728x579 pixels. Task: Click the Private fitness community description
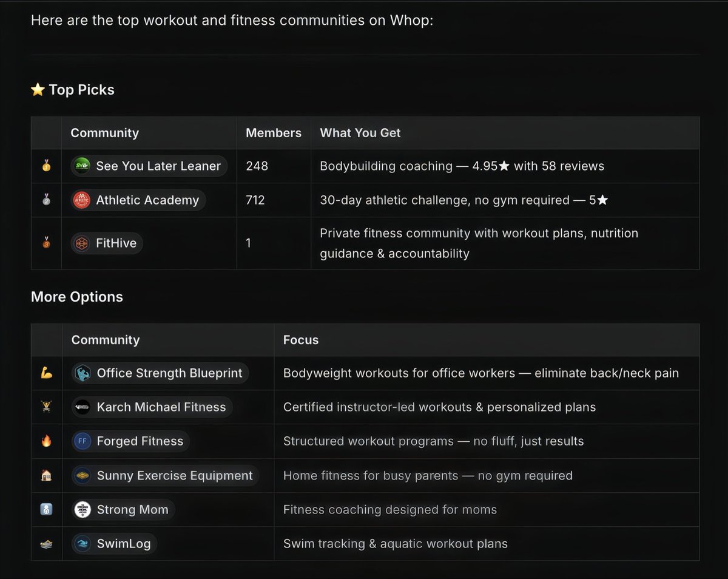(x=479, y=243)
